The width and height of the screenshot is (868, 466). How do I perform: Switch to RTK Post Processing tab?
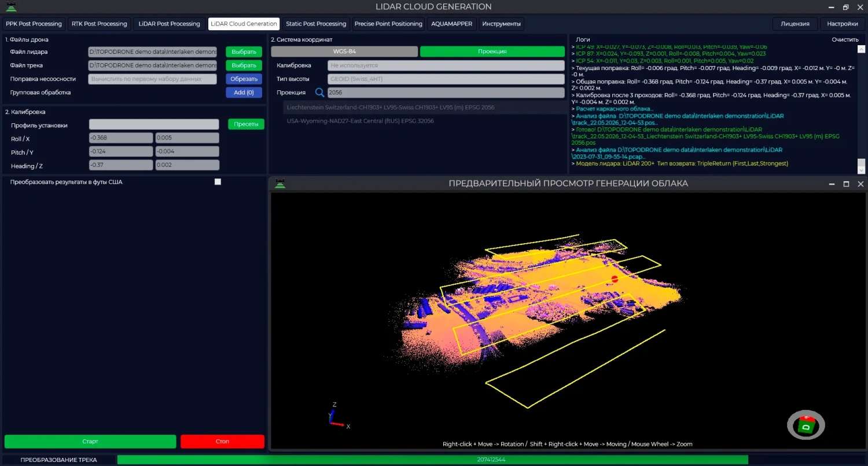tap(100, 24)
